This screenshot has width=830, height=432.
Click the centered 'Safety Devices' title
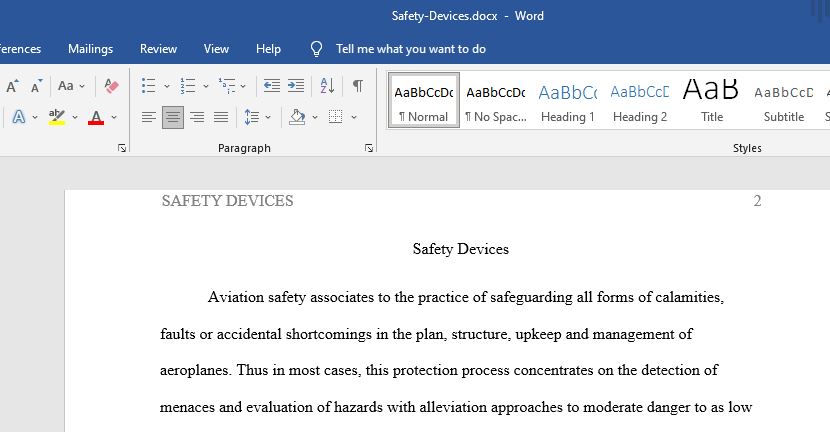pos(461,249)
